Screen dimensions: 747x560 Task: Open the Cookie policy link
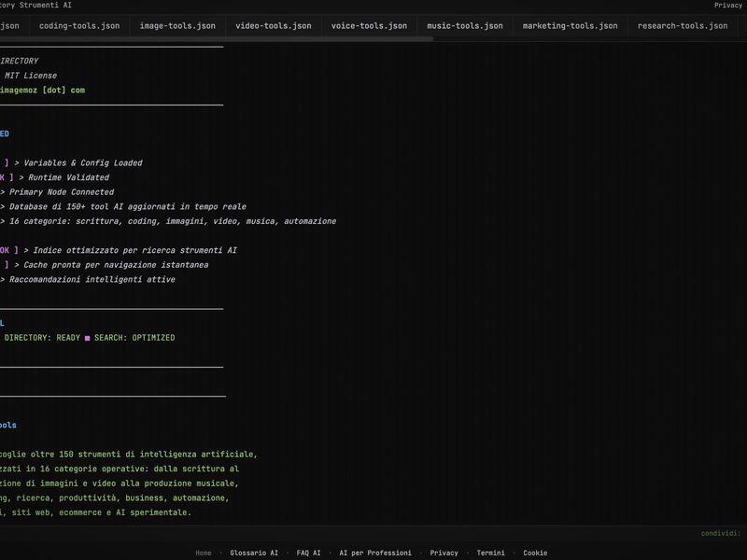[x=534, y=553]
